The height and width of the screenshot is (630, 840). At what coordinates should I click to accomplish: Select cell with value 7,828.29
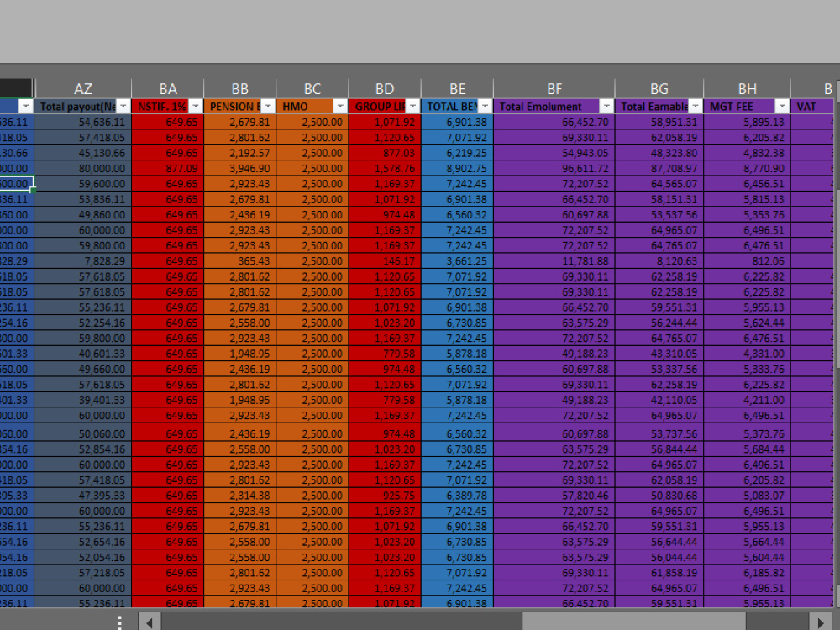pyautogui.click(x=83, y=261)
